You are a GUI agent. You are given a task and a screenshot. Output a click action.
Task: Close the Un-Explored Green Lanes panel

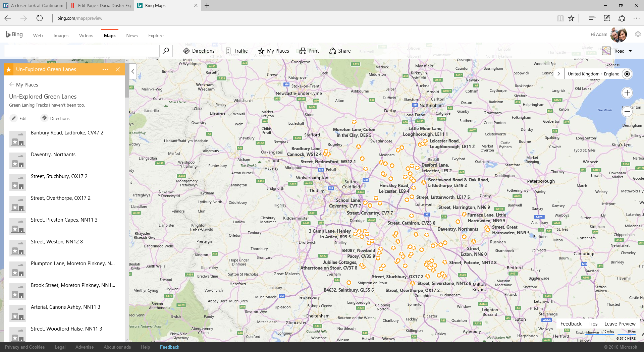tap(118, 69)
